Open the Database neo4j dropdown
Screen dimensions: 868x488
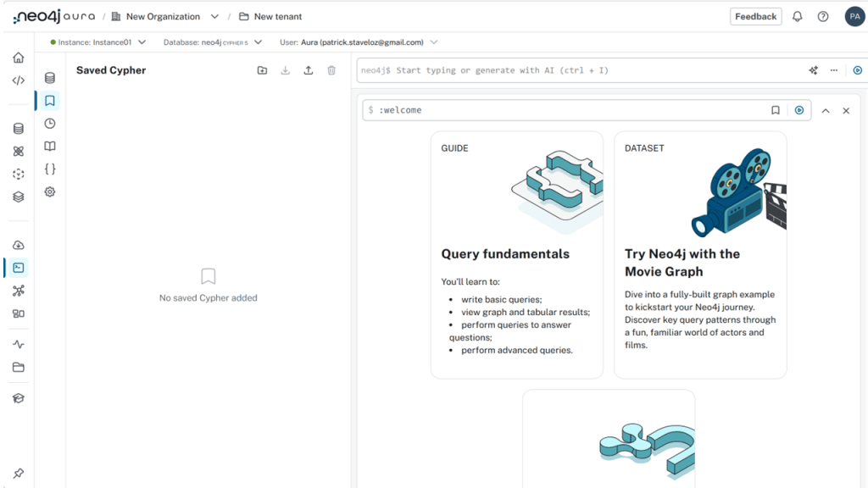258,42
